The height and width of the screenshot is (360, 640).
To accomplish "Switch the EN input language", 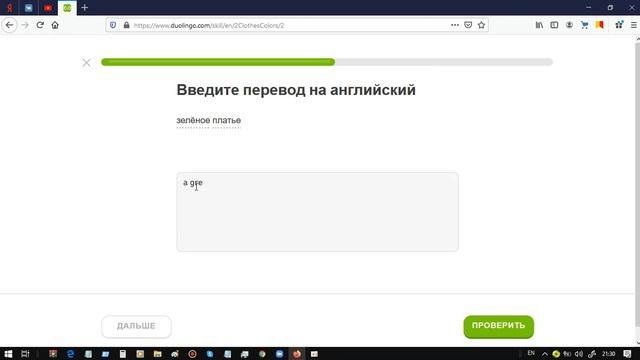I will click(531, 353).
